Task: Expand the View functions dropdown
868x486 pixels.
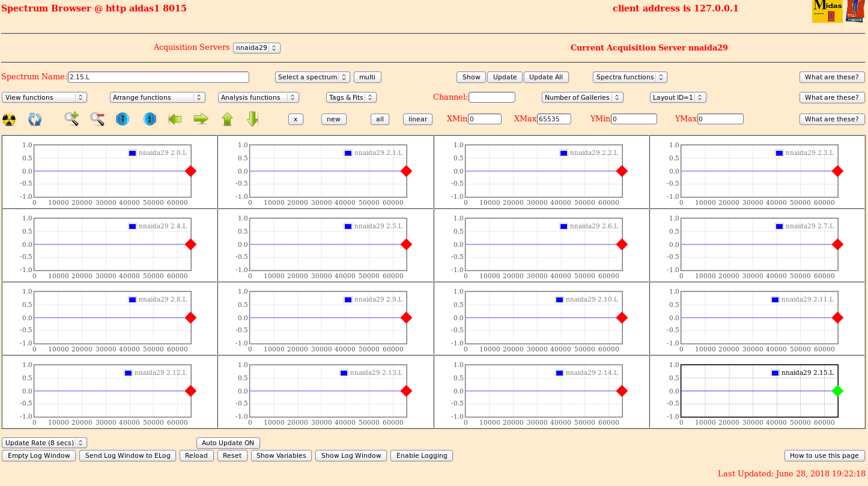Action: point(44,97)
